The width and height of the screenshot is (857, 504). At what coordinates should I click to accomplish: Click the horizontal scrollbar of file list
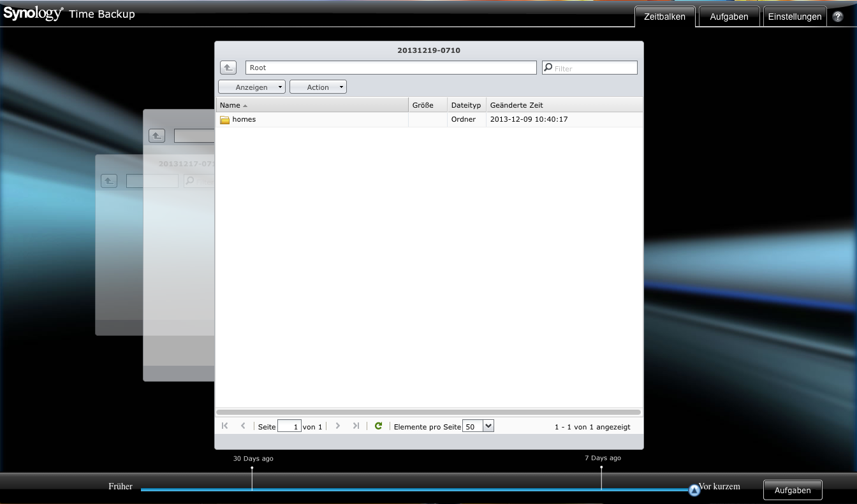click(x=428, y=412)
